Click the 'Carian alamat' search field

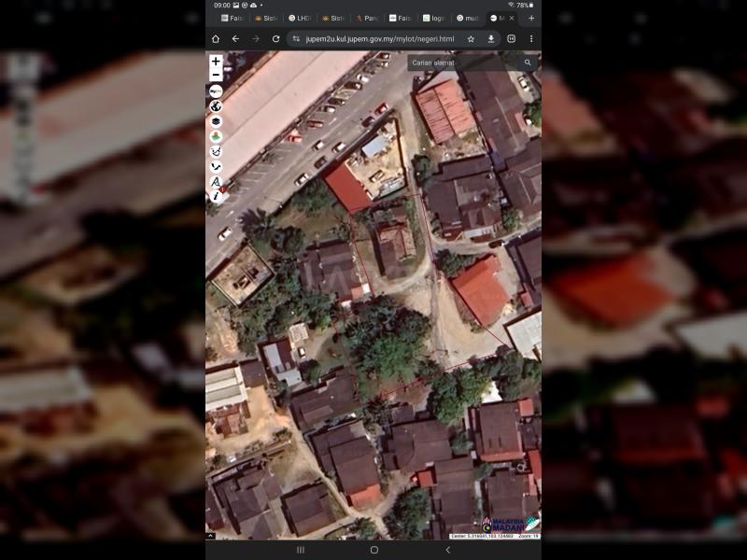click(x=465, y=63)
